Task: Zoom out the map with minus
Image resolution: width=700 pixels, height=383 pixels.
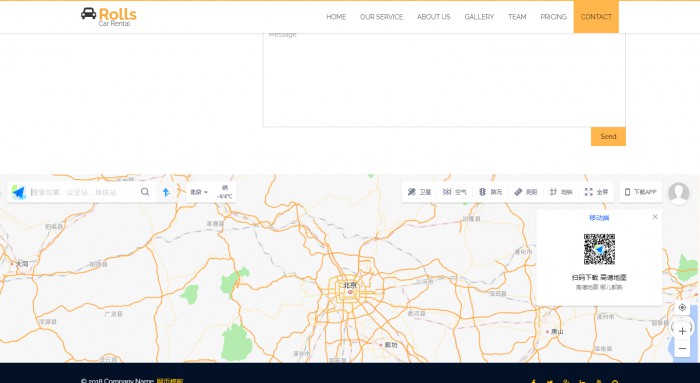Action: pyautogui.click(x=682, y=349)
